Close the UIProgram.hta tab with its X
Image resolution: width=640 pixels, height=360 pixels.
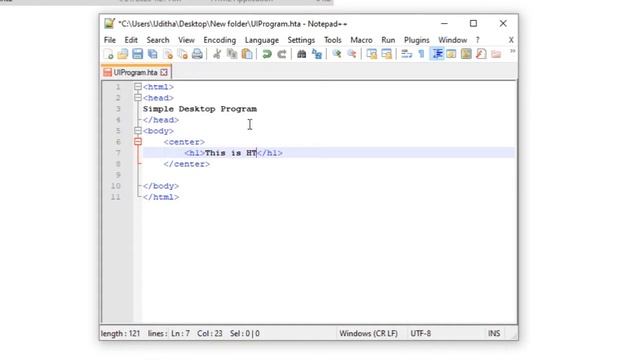164,72
